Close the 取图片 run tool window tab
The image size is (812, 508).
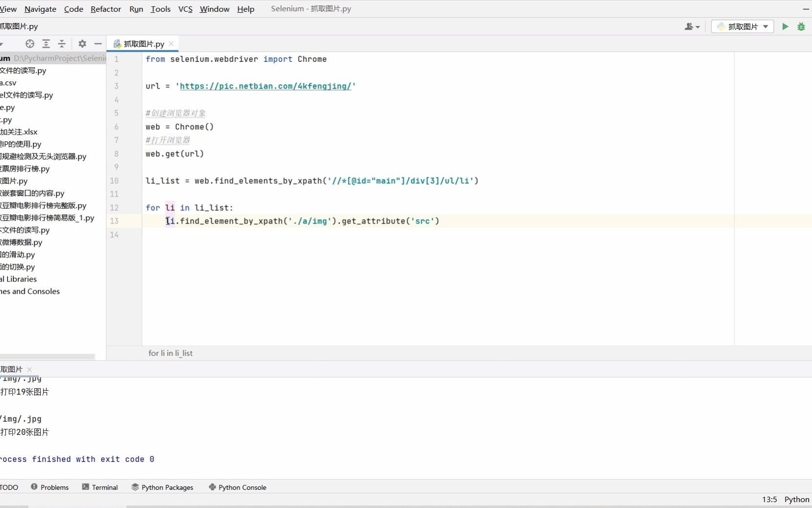pos(29,369)
